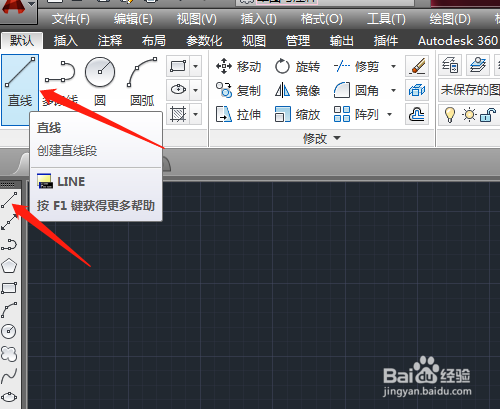The width and height of the screenshot is (500, 409).
Task: Select rectangle tool in left toolbar
Action: point(9,288)
